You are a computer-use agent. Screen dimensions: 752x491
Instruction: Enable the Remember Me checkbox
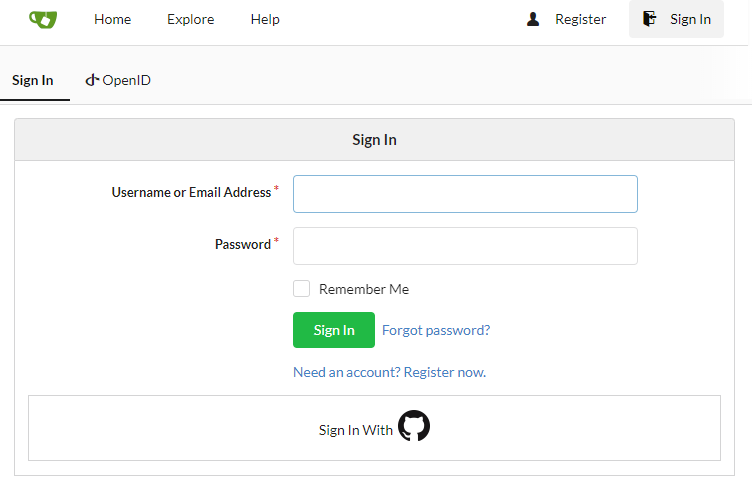click(301, 289)
